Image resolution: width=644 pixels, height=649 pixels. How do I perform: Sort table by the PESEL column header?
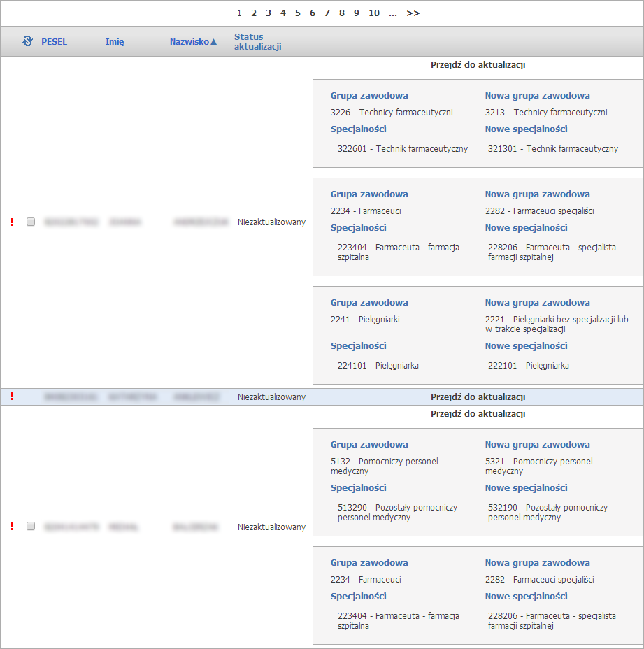55,42
